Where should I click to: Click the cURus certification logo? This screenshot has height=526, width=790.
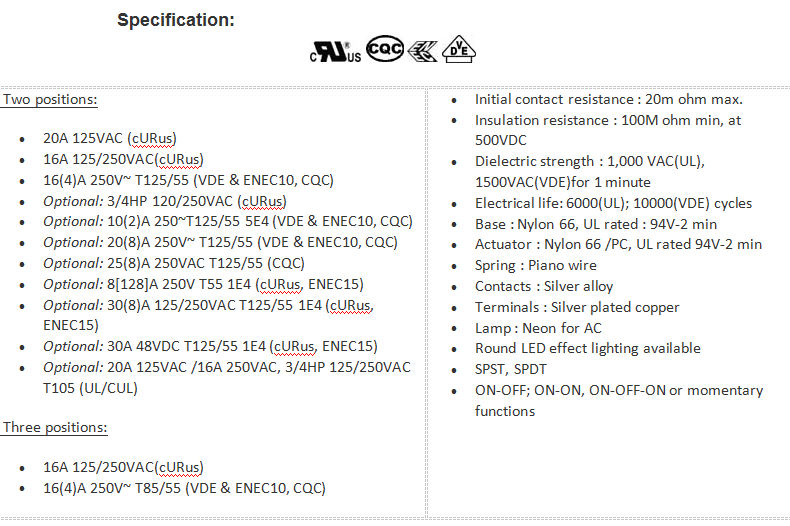point(335,52)
